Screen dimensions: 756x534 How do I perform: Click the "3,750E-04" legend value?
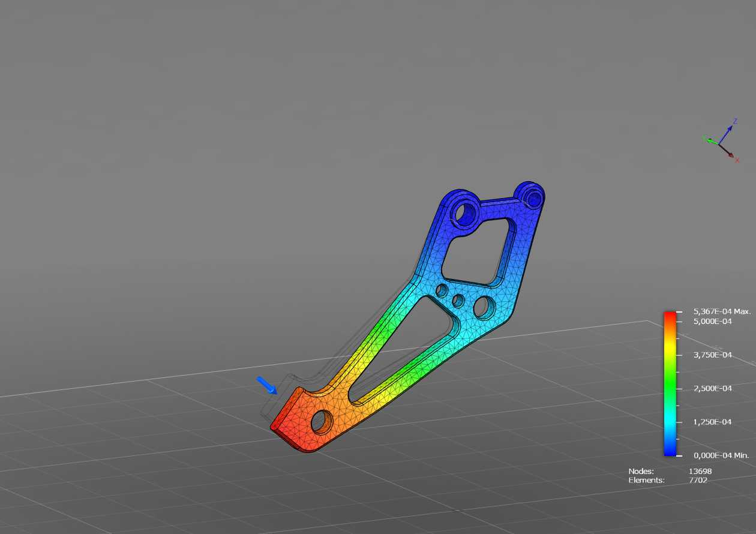[712, 355]
